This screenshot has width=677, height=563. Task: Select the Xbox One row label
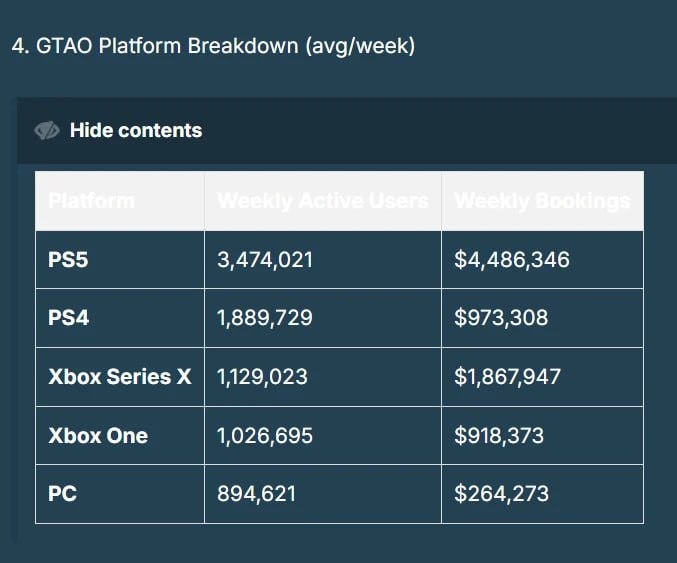tap(97, 436)
